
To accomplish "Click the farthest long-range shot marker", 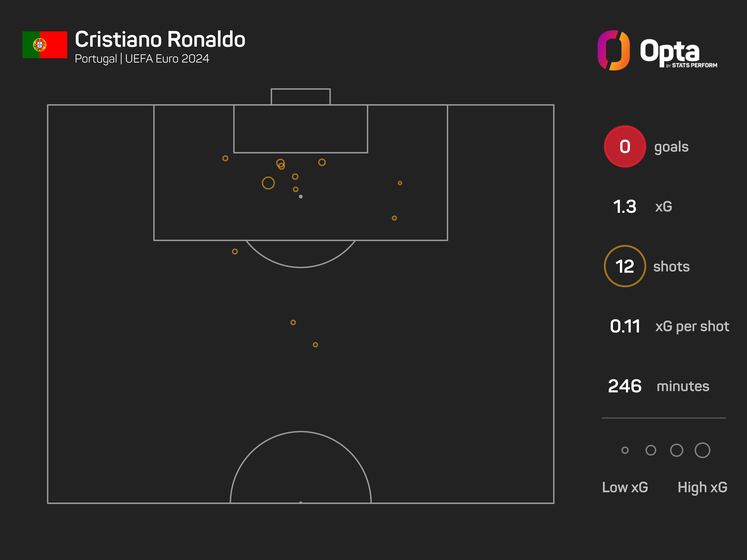I will 315,345.
